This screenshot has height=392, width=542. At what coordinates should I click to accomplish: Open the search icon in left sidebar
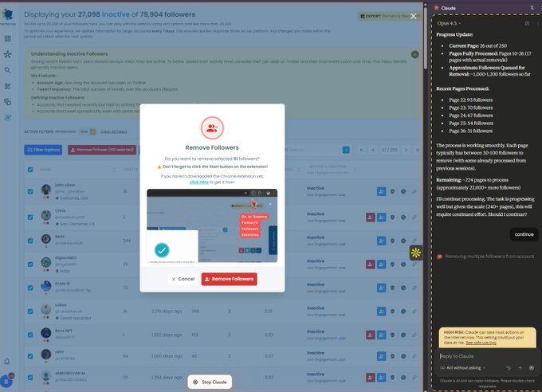[x=7, y=70]
